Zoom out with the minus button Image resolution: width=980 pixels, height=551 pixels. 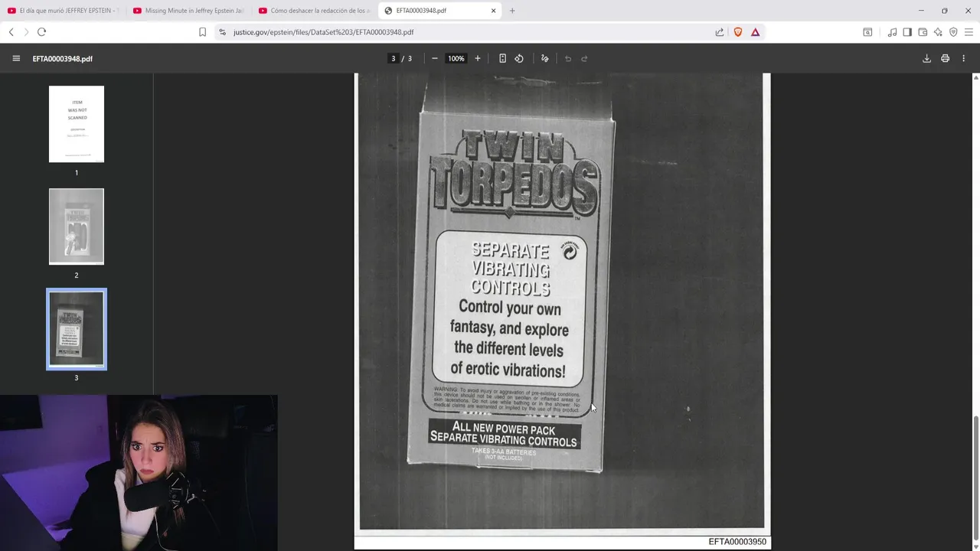(x=435, y=58)
